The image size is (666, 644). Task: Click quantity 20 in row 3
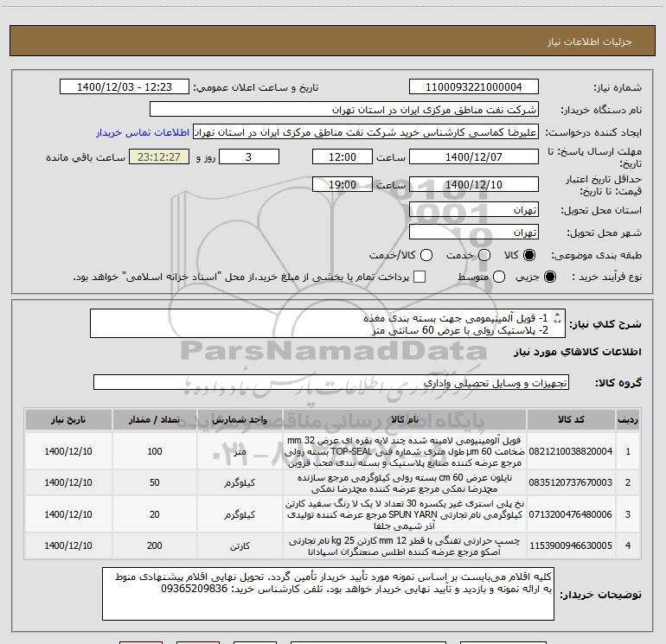tap(155, 514)
